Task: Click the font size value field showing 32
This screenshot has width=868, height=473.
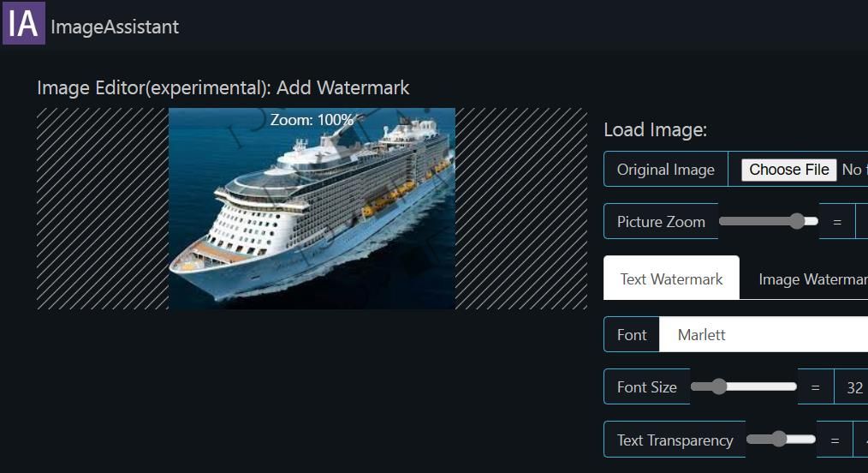Action: [x=854, y=387]
